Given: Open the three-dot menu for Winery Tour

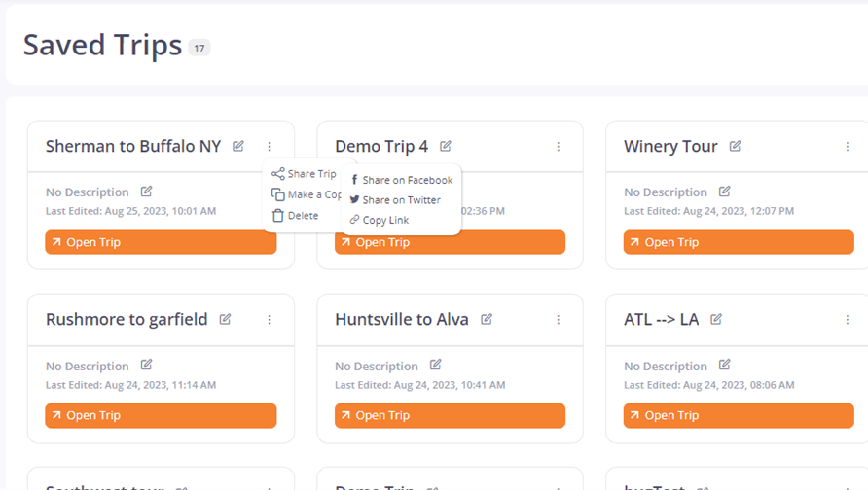Looking at the screenshot, I should (847, 147).
